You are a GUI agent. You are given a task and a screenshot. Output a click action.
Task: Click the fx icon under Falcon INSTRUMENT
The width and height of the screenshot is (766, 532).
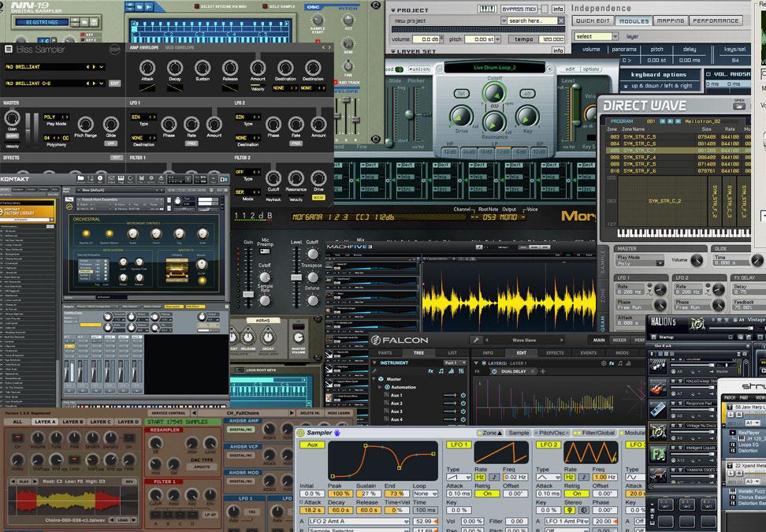(x=431, y=370)
